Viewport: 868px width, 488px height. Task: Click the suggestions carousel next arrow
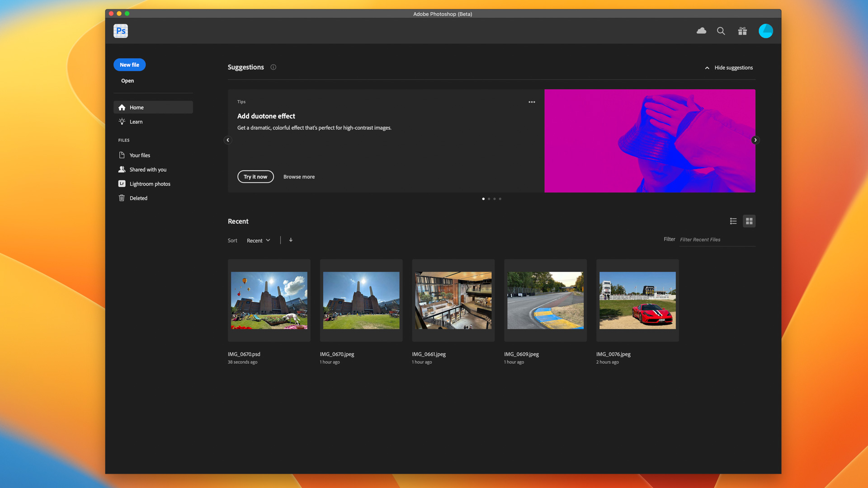click(x=755, y=140)
